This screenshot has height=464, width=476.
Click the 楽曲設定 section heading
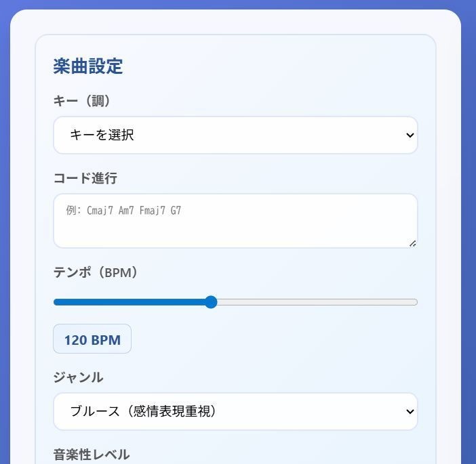[x=88, y=66]
